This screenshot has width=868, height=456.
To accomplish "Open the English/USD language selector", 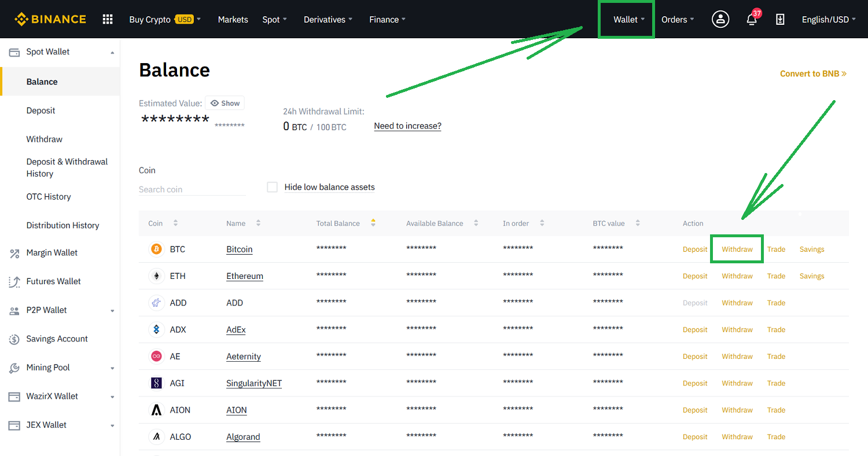I will pyautogui.click(x=829, y=20).
